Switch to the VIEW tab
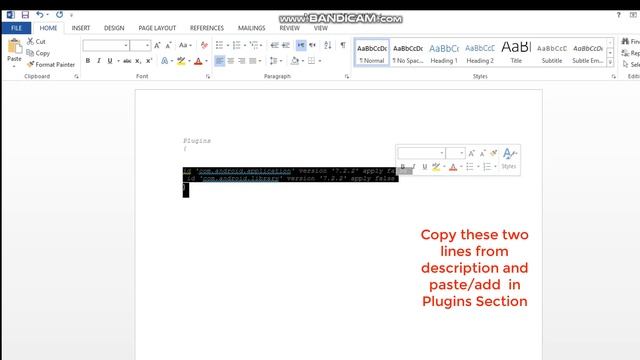The width and height of the screenshot is (640, 360). pyautogui.click(x=321, y=28)
